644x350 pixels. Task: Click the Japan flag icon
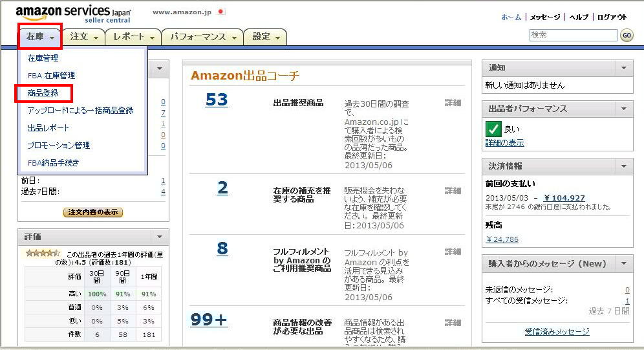pyautogui.click(x=221, y=12)
